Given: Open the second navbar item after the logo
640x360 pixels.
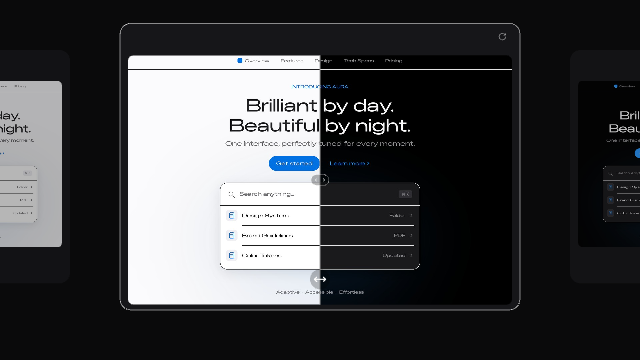Looking at the screenshot, I should (323, 60).
